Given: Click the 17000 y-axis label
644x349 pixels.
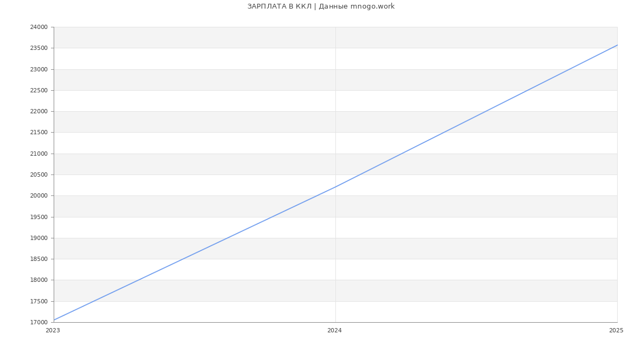Looking at the screenshot, I should 39,322.
